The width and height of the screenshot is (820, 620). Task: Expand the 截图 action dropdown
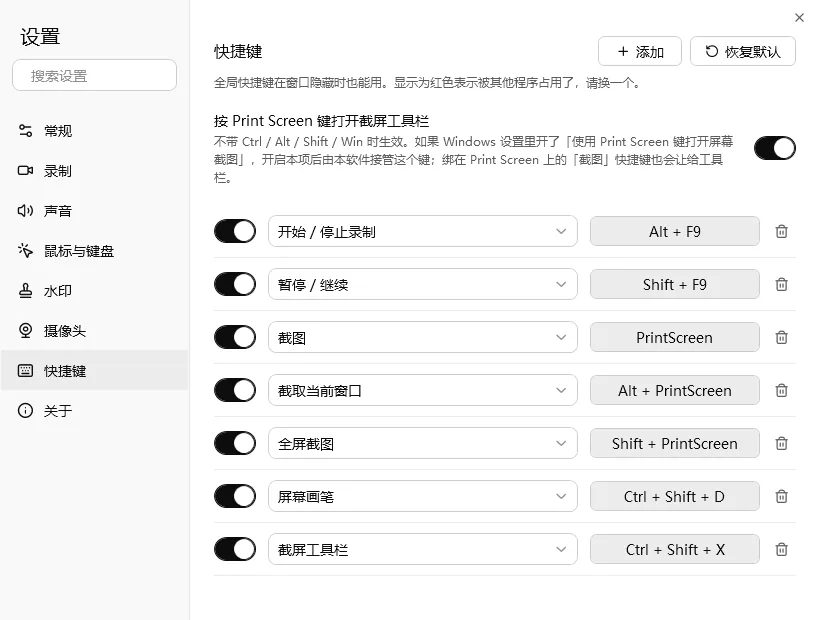coord(423,337)
